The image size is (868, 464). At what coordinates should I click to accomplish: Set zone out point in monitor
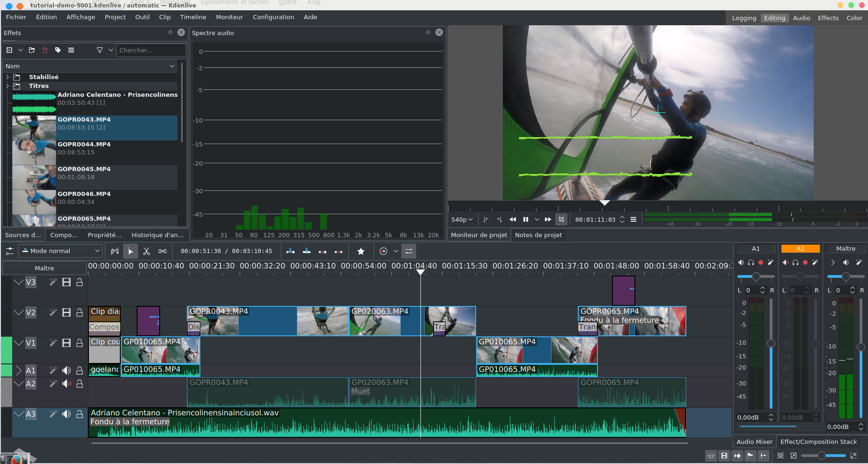click(499, 219)
